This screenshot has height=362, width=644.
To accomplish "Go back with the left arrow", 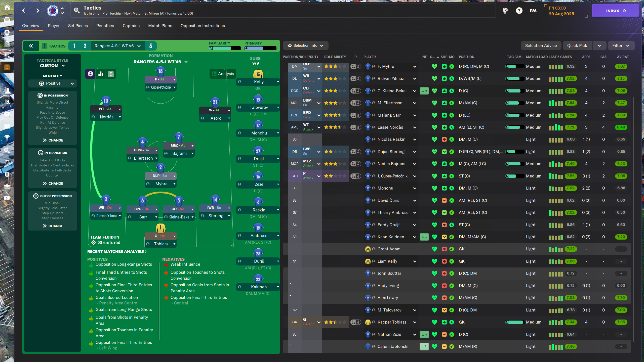I will [24, 11].
